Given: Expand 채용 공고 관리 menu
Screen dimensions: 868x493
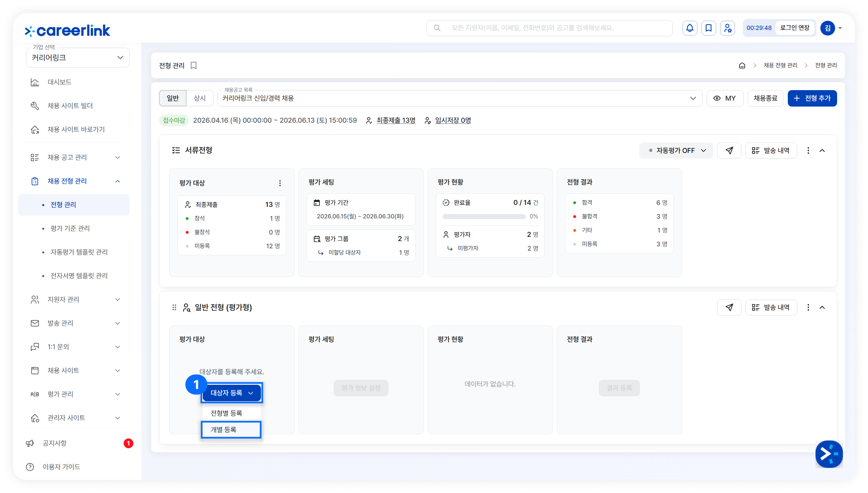Looking at the screenshot, I should (74, 158).
